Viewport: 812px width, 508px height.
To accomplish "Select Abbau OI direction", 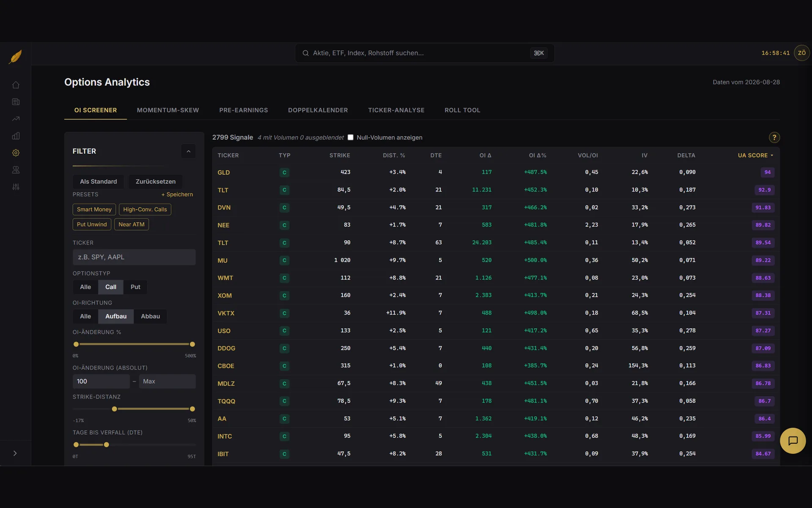I will 150,316.
